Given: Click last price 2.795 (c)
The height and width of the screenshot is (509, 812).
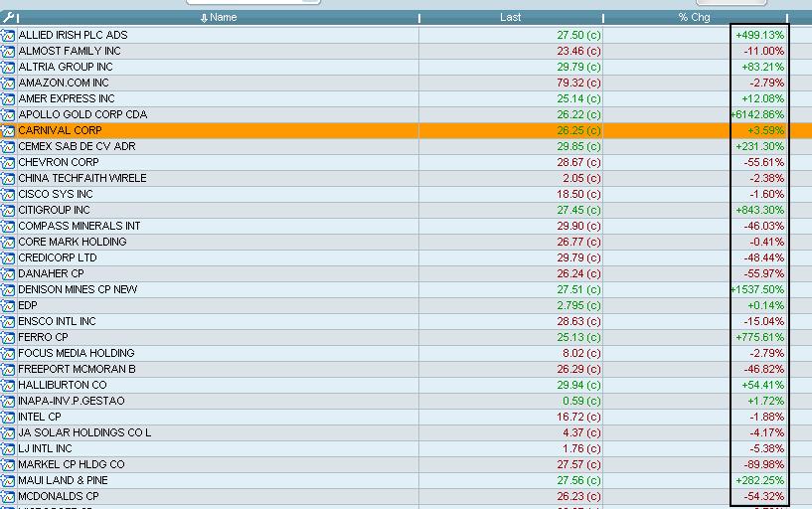Looking at the screenshot, I should click(579, 305).
